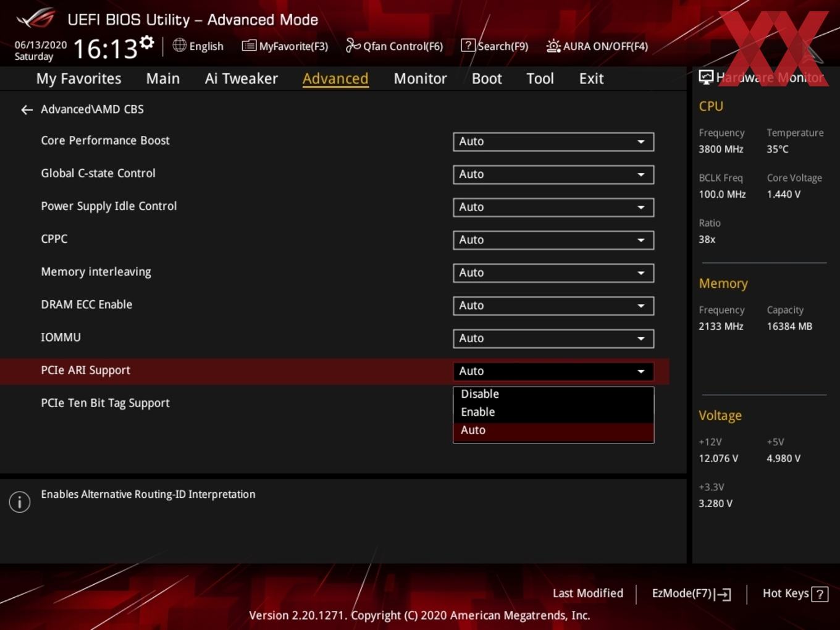The image size is (840, 630).
Task: Click the EzMode exit arrow icon
Action: pyautogui.click(x=723, y=594)
